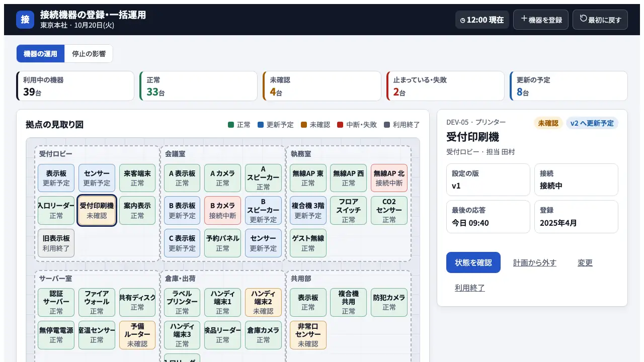Select the 案内表示 device tile
The image size is (644, 362).
coord(137,211)
